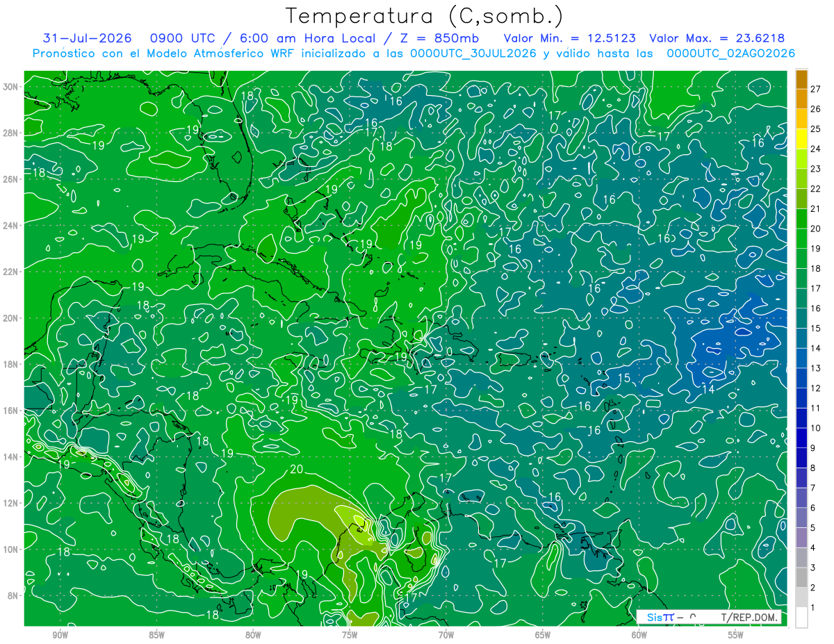Screen dimensions: 834x644
Task: Click the '80W' longitude axis label
Action: point(253,635)
